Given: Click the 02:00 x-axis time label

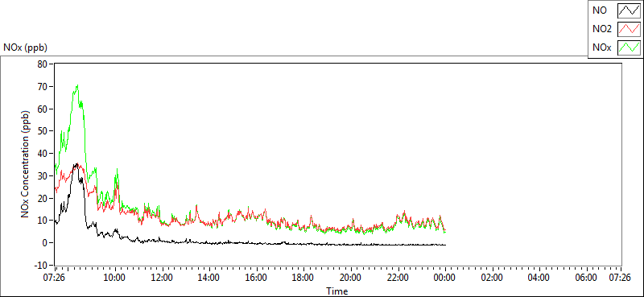Looking at the screenshot, I should click(493, 278).
